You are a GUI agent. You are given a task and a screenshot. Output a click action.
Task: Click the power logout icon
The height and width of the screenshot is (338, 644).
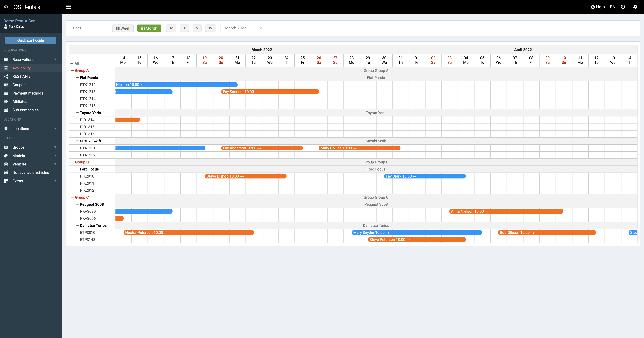[x=623, y=7]
